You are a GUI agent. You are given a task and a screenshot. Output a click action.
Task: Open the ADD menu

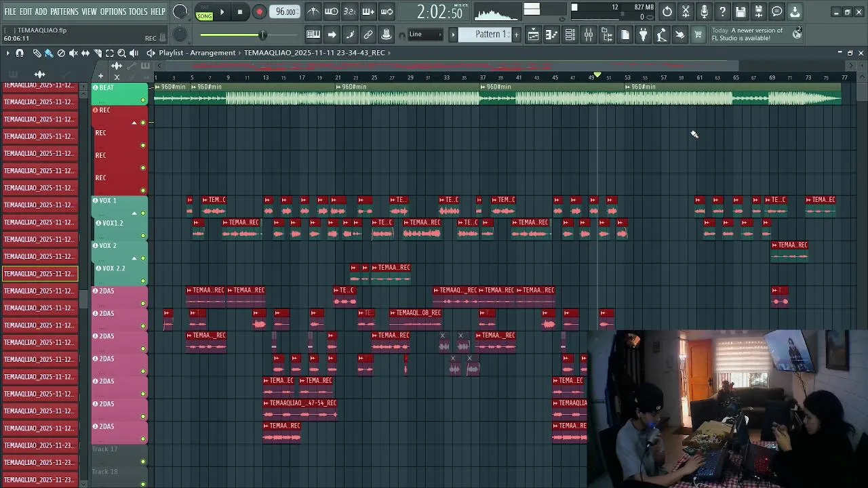tap(41, 12)
